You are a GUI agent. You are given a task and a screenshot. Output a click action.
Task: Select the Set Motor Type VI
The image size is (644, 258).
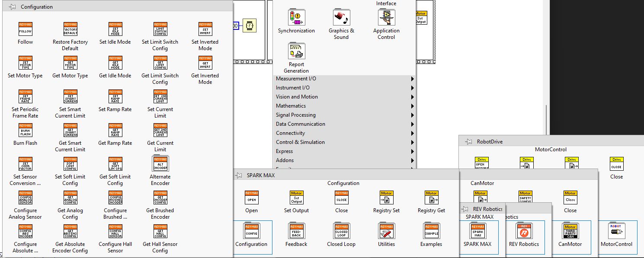26,63
